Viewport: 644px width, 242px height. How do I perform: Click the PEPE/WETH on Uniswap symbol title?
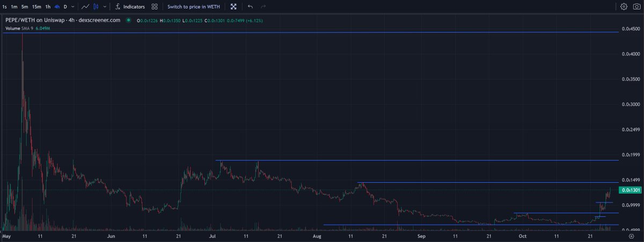[x=62, y=20]
